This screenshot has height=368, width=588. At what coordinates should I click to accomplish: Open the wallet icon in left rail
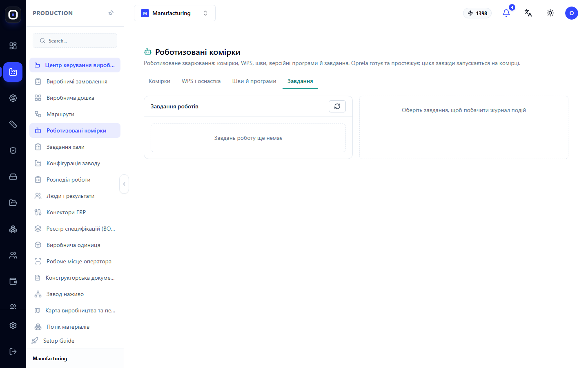pyautogui.click(x=13, y=281)
